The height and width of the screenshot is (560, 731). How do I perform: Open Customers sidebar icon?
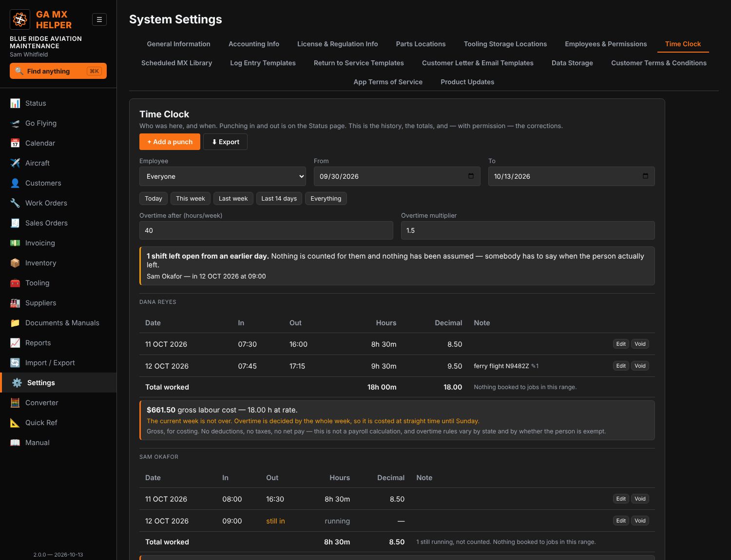(x=15, y=183)
